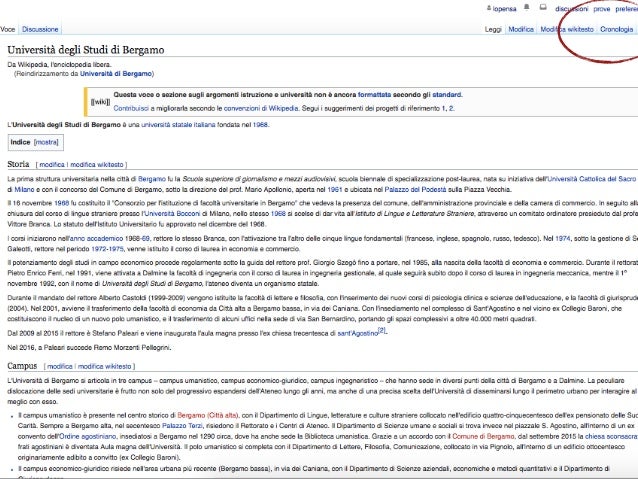
Task: Click the user icon beside lopensa
Action: pos(489,8)
